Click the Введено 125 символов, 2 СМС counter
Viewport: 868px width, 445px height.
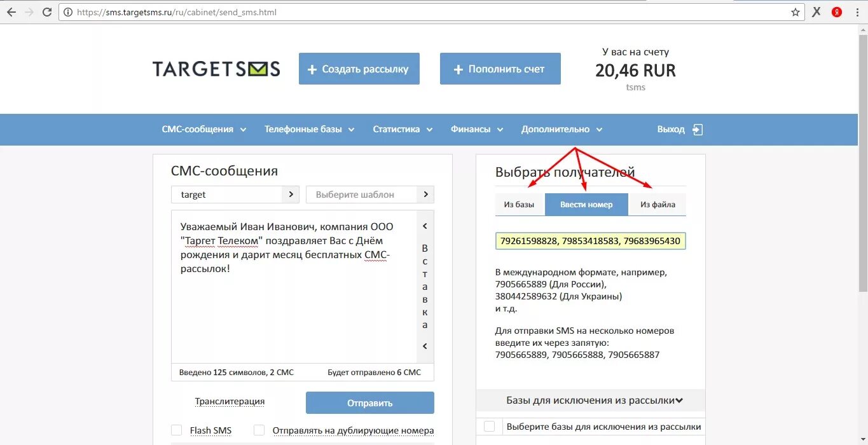click(236, 373)
